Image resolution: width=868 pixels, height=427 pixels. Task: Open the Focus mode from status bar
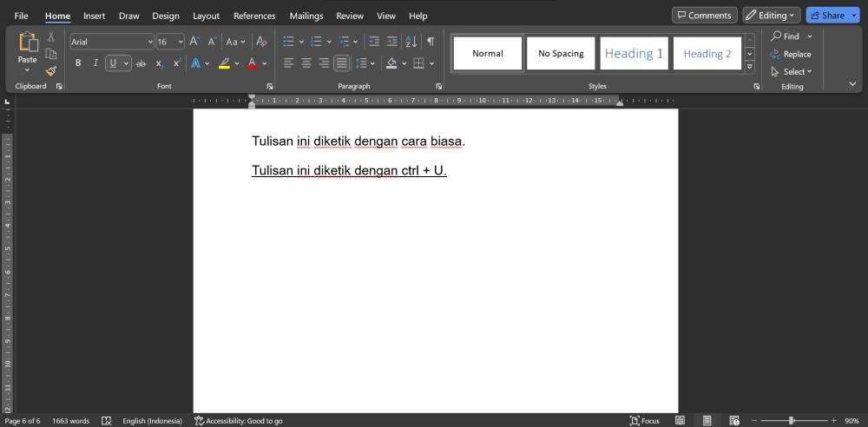645,421
